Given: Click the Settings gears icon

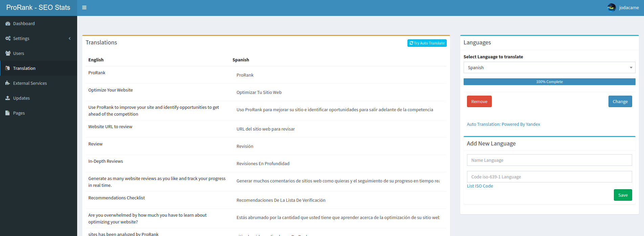Looking at the screenshot, I should pos(8,38).
